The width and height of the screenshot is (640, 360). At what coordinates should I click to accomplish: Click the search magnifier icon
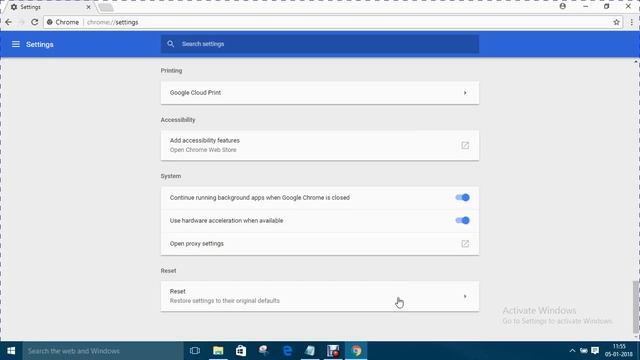coord(171,44)
